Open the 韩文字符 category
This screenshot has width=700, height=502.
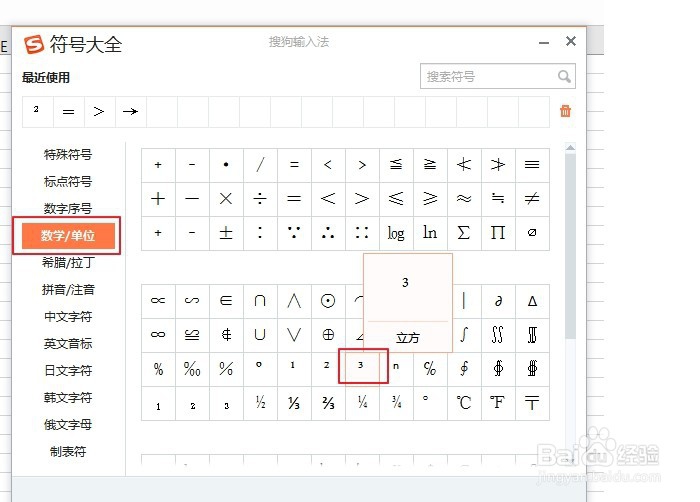68,397
